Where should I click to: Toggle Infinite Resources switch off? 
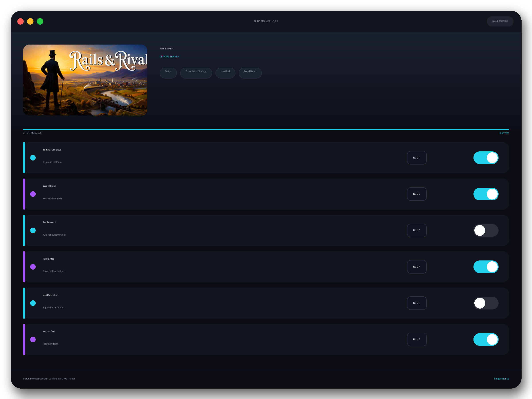click(x=486, y=158)
